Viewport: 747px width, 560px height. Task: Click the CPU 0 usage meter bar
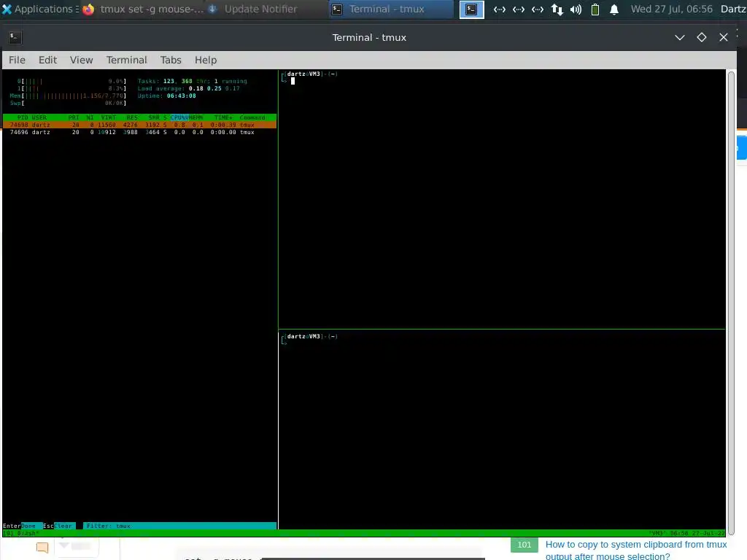[72, 82]
